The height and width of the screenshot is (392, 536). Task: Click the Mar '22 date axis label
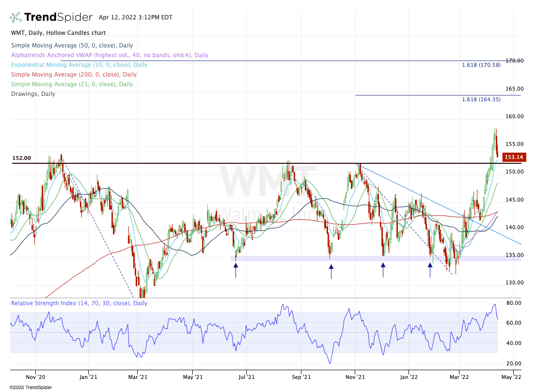click(459, 377)
